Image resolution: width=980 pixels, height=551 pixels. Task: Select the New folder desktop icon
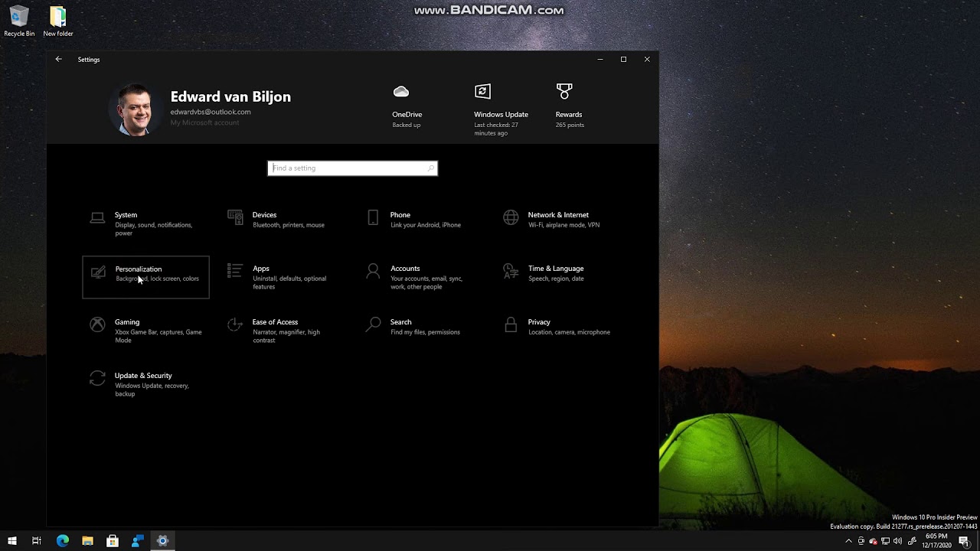pyautogui.click(x=58, y=21)
